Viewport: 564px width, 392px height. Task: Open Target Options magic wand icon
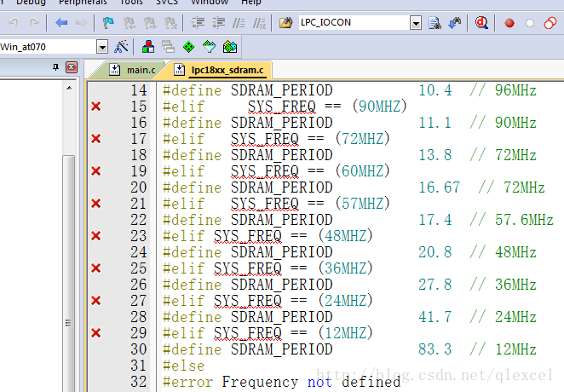pos(121,46)
